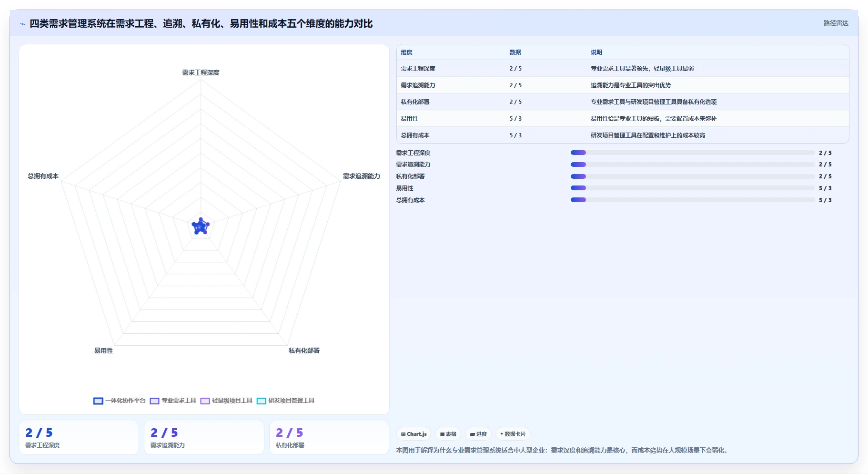Click the radar data point cluster at center
Image resolution: width=868 pixels, height=474 pixels.
point(201,227)
